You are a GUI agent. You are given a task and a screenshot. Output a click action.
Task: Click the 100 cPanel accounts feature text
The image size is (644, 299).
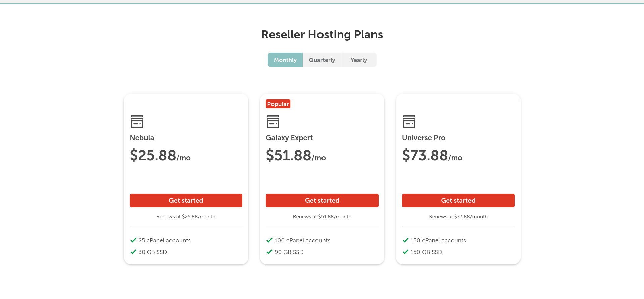point(302,240)
